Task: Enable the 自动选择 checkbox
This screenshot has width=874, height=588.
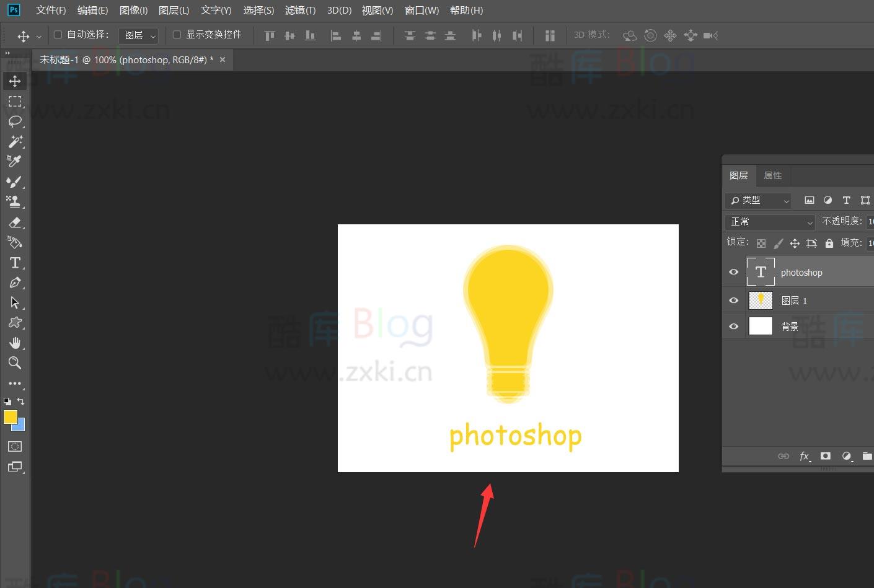Action: (x=58, y=35)
